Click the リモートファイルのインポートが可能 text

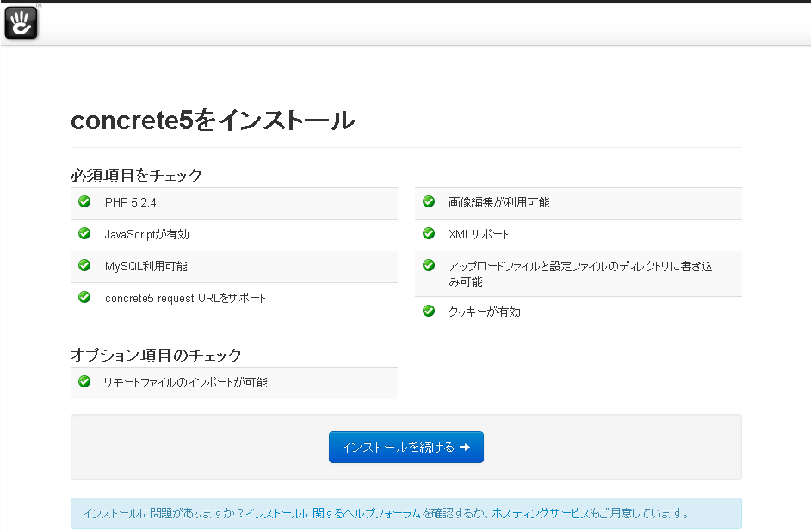click(185, 382)
